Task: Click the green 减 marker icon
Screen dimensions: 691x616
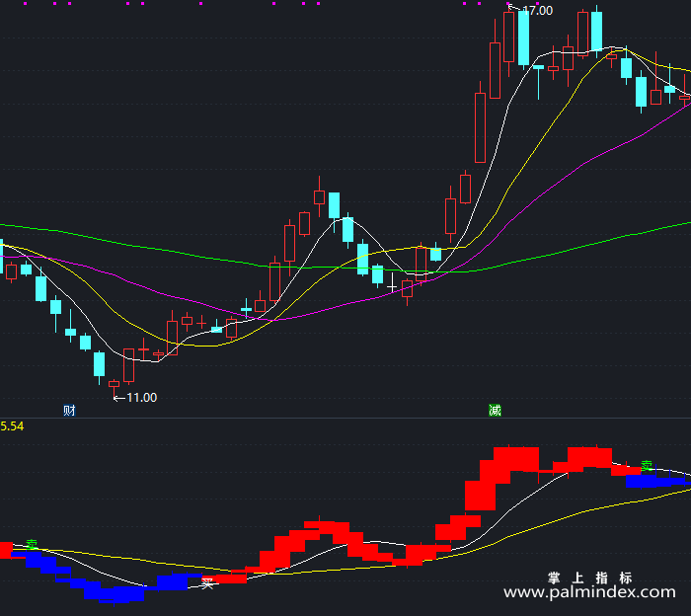Action: click(495, 411)
